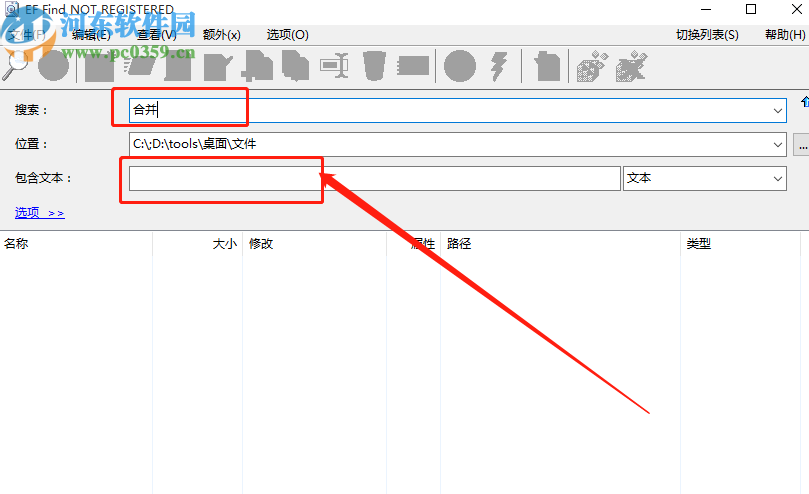The width and height of the screenshot is (809, 494).
Task: Click the first grey circle stop icon
Action: [x=53, y=66]
